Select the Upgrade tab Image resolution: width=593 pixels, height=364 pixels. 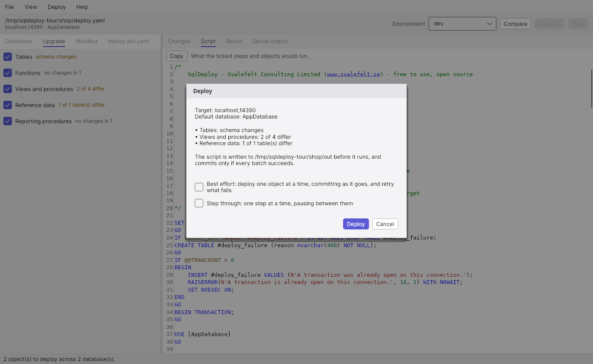[x=54, y=41]
